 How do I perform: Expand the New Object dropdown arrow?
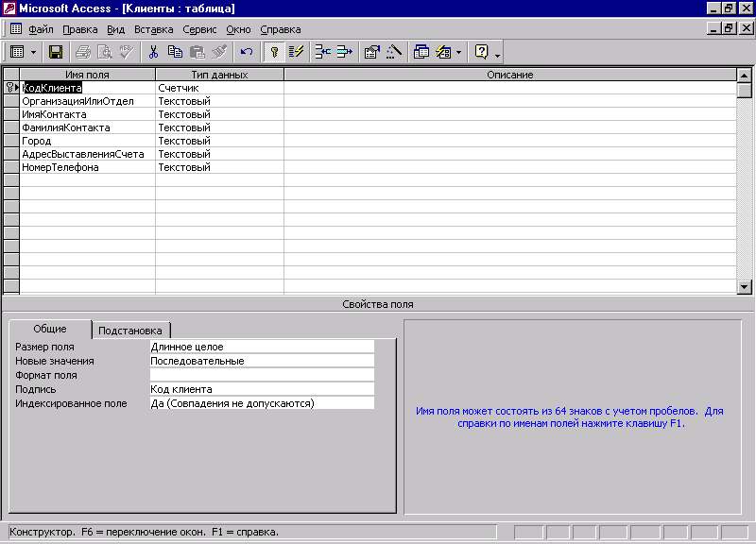click(458, 52)
